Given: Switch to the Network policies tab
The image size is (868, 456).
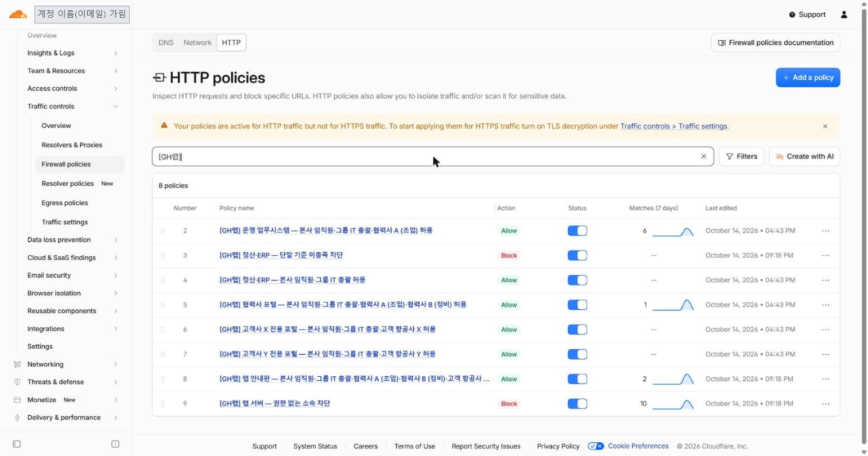Looking at the screenshot, I should pyautogui.click(x=197, y=42).
